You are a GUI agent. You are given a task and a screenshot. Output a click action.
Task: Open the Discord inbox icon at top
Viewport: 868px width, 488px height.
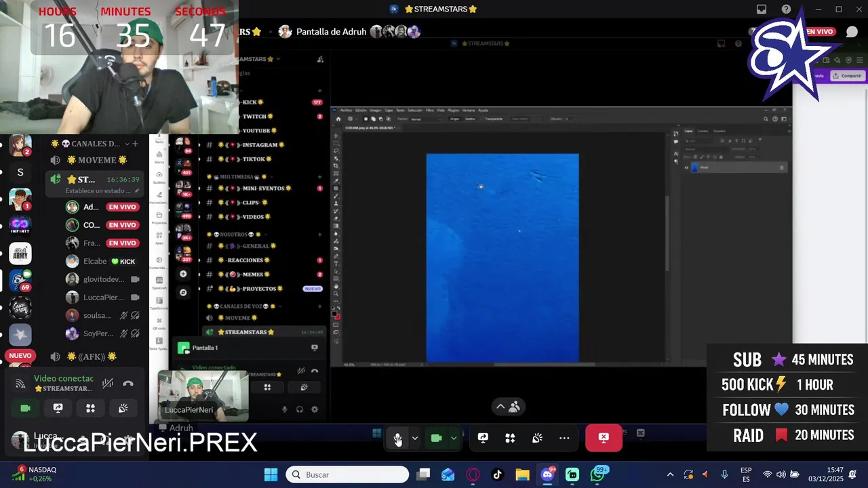(762, 9)
